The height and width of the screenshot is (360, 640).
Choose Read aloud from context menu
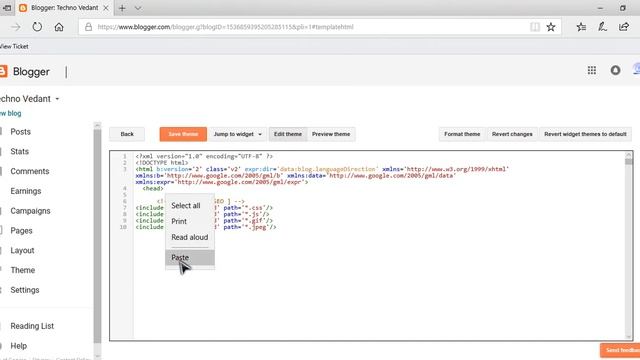(x=190, y=237)
